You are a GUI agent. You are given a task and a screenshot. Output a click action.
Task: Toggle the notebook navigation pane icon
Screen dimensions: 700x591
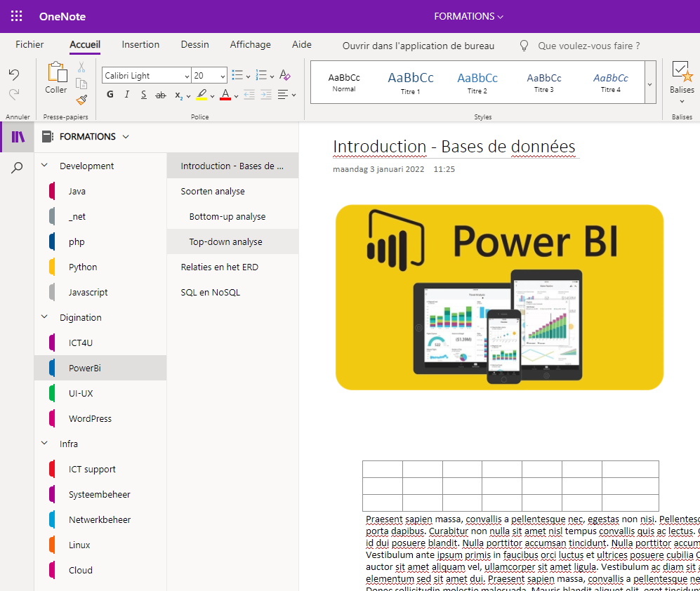18,137
